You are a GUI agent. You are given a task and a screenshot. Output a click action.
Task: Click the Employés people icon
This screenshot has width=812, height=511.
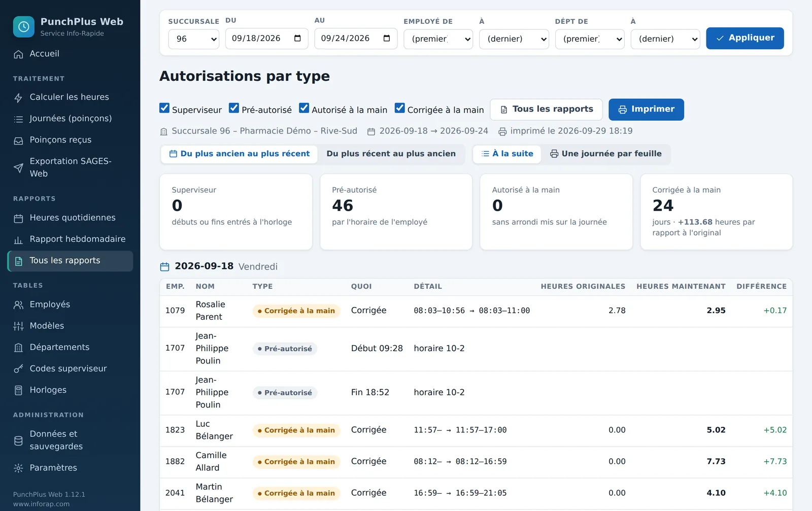pos(18,305)
